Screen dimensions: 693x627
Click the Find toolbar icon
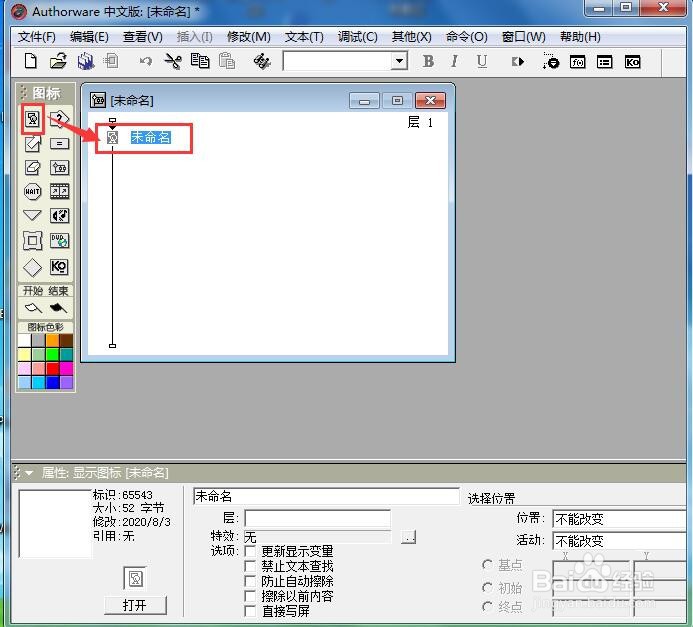coord(262,61)
